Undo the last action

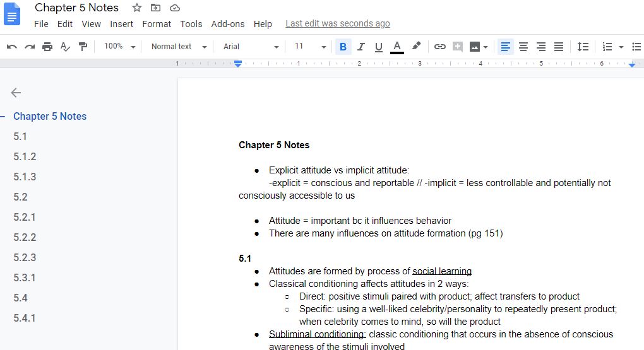pyautogui.click(x=11, y=47)
